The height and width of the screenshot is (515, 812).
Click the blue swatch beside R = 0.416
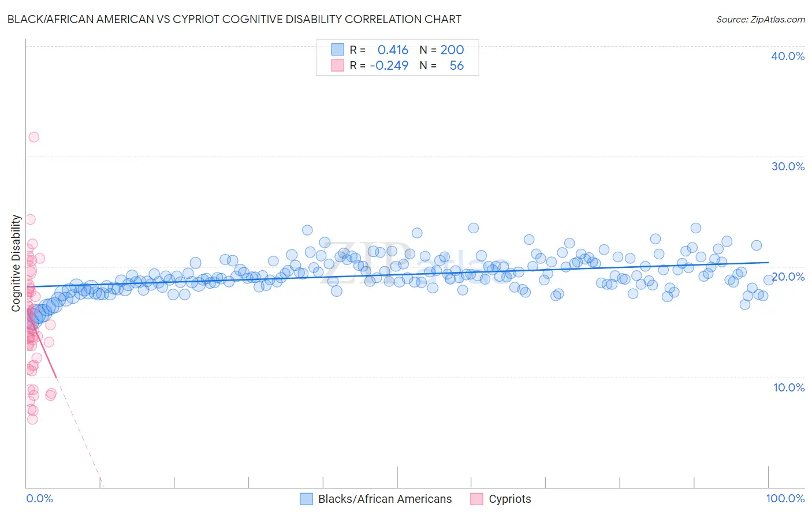click(337, 50)
